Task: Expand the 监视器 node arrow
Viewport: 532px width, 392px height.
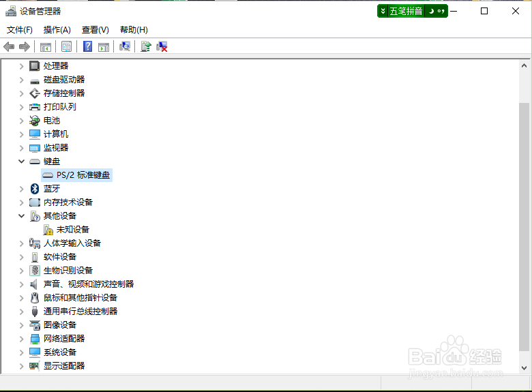Action: click(21, 148)
